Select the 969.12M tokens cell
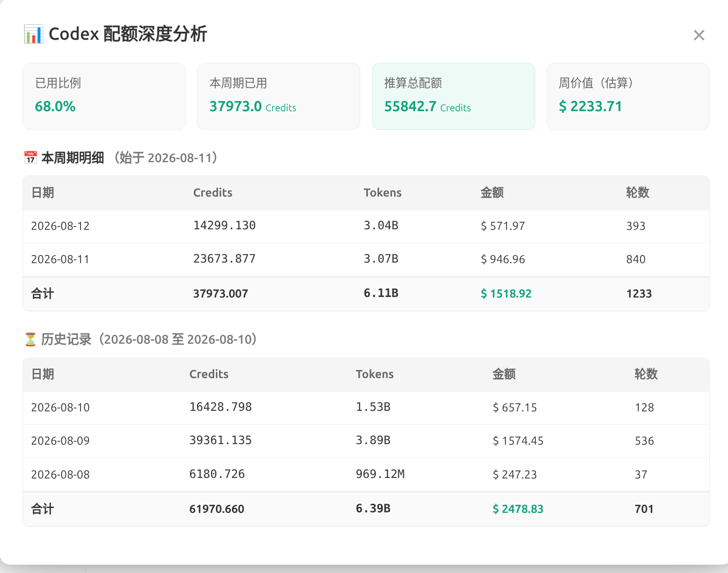The height and width of the screenshot is (573, 728). (x=380, y=474)
